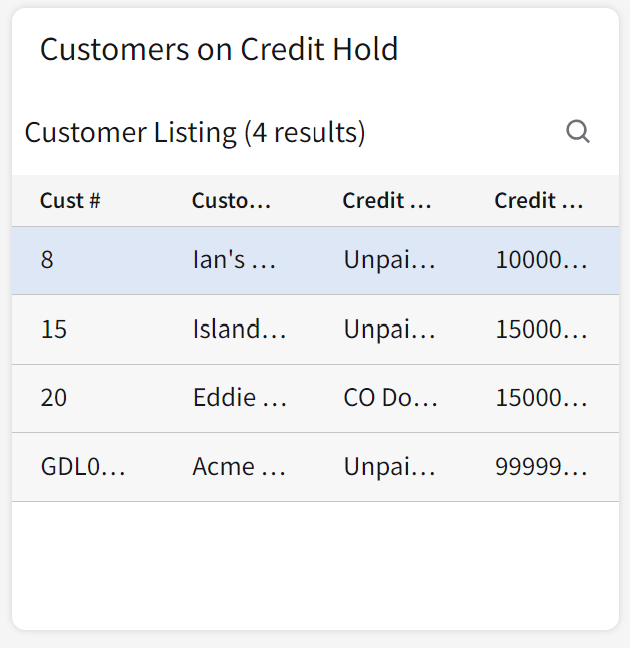630x648 pixels.
Task: Click the search magnifier icon
Action: [x=577, y=132]
